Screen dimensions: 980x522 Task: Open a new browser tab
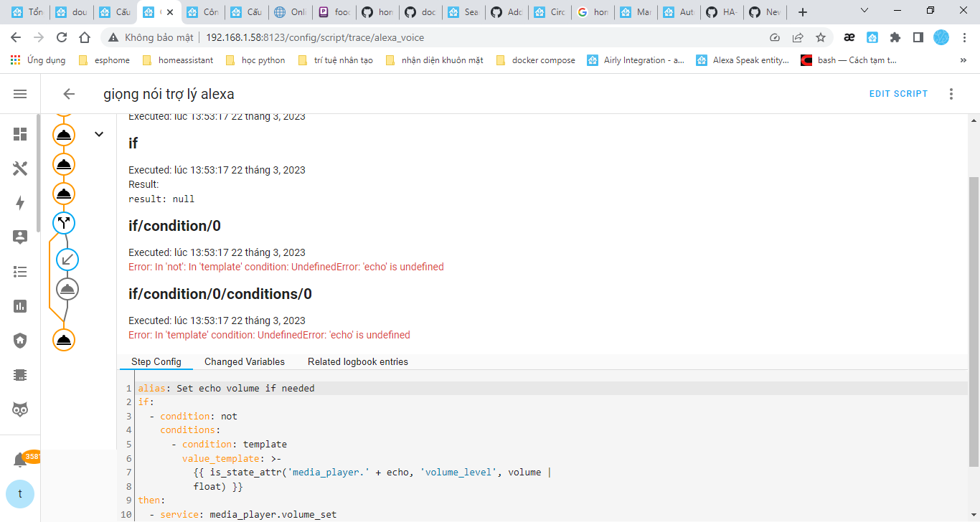click(x=803, y=11)
